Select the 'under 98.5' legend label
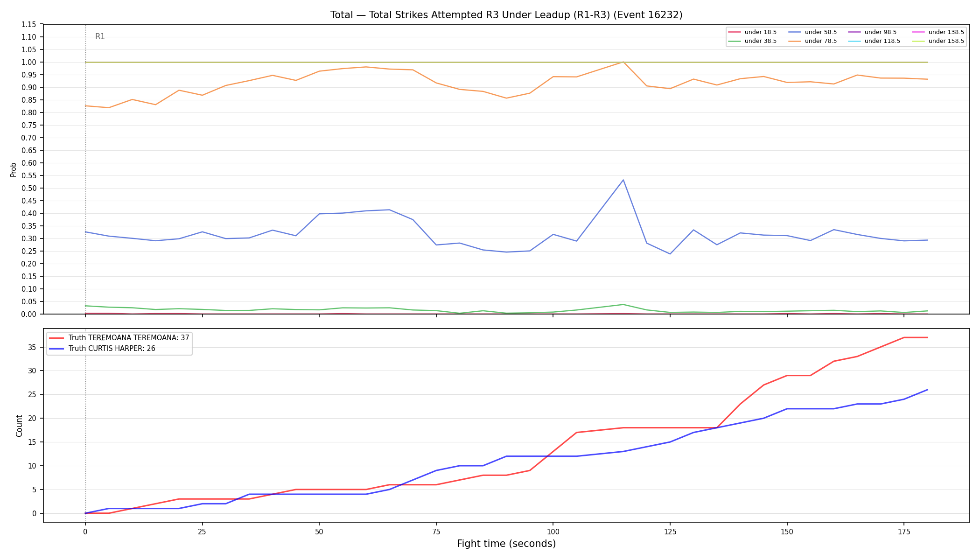This screenshot has width=980, height=560. coord(881,32)
